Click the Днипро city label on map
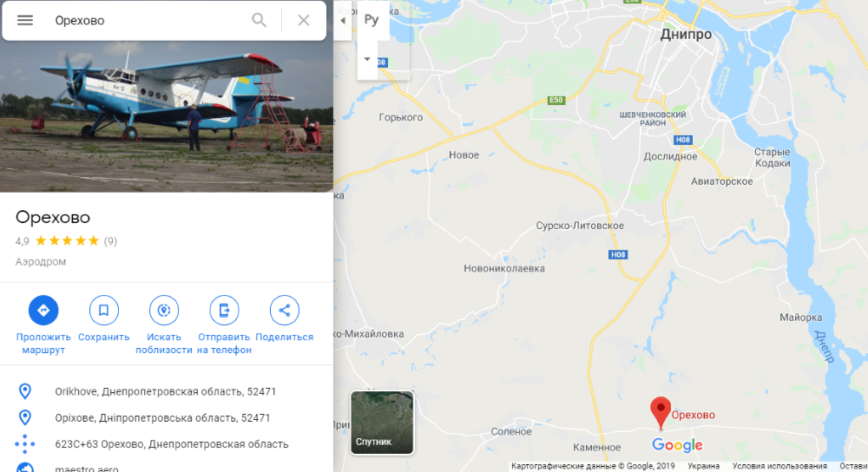The width and height of the screenshot is (868, 472). [686, 35]
